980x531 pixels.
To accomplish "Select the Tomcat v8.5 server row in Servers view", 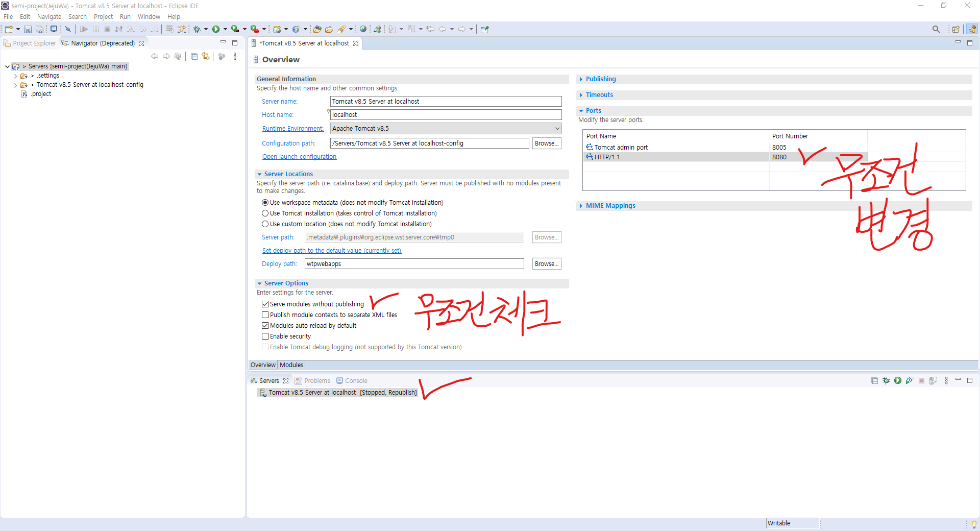I will [338, 393].
